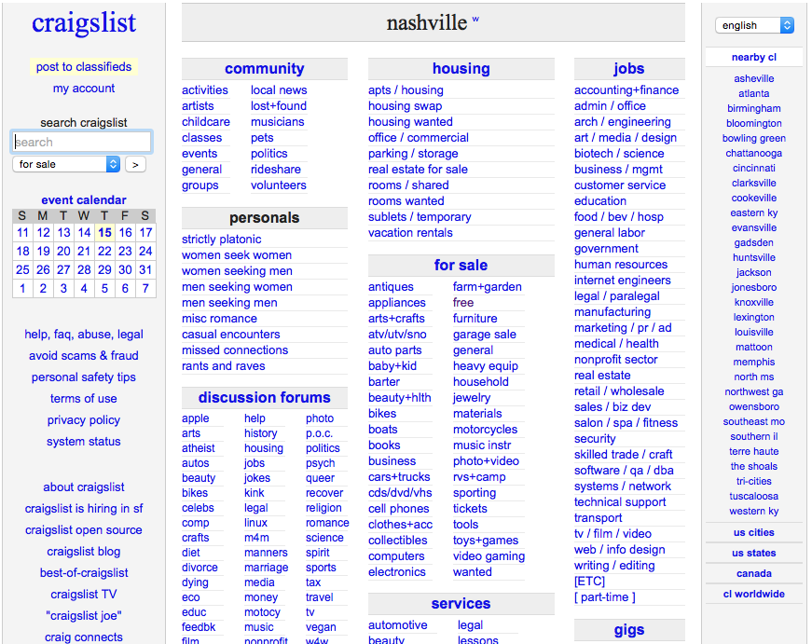
Task: Click the craigslist logo link
Action: tap(84, 23)
